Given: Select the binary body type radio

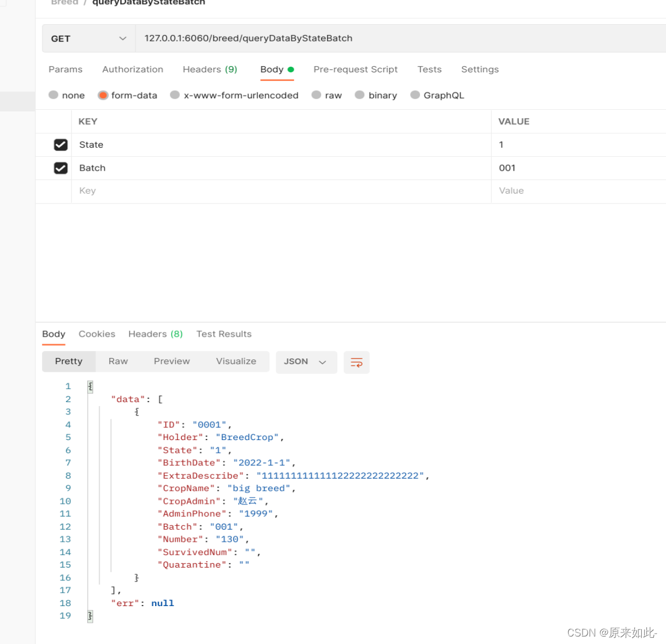Looking at the screenshot, I should (360, 95).
